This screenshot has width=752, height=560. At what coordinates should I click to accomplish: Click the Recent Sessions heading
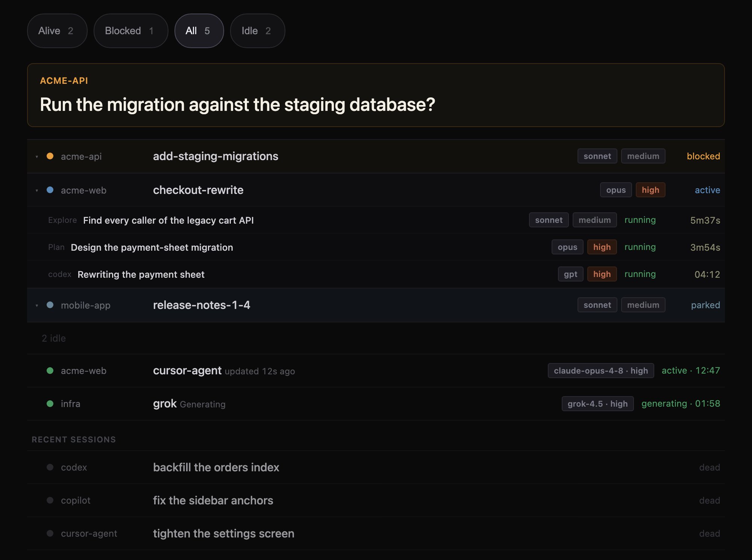pos(74,439)
